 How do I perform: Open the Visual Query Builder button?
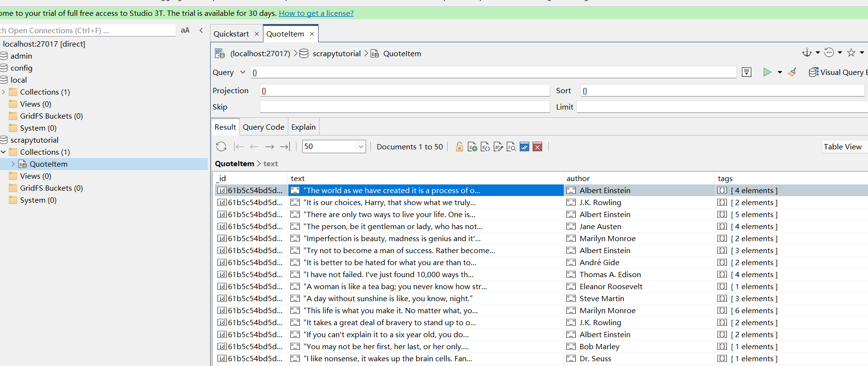[838, 72]
